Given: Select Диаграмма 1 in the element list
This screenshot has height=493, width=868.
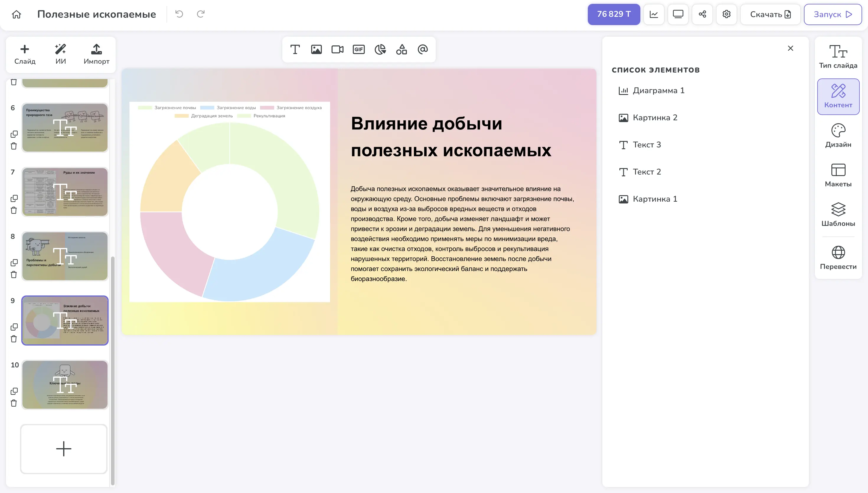Looking at the screenshot, I should point(658,91).
